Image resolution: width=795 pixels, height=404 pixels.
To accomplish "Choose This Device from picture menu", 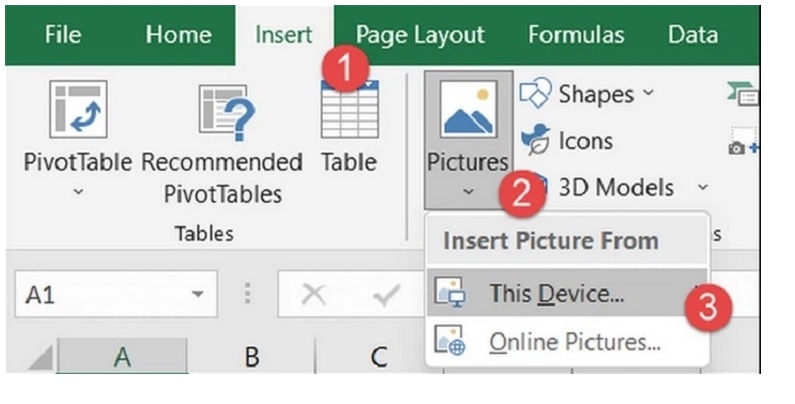I will 556,294.
